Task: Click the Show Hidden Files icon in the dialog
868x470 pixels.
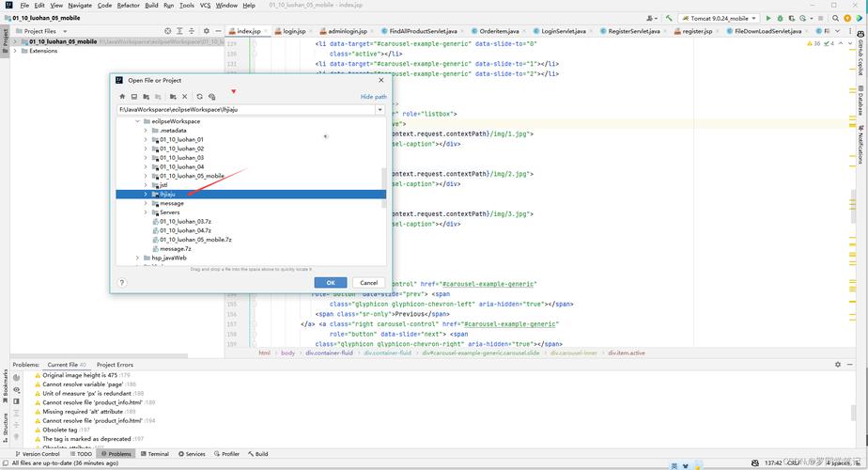Action: pyautogui.click(x=211, y=97)
